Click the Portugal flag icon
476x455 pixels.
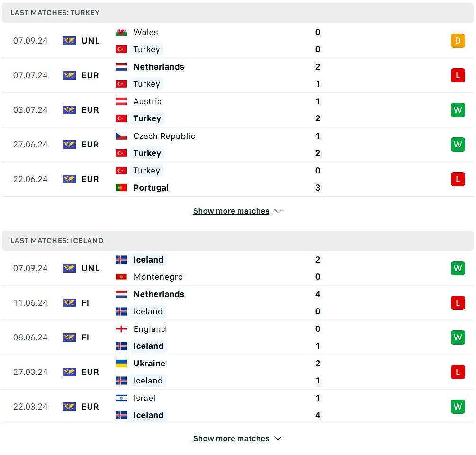pyautogui.click(x=121, y=188)
